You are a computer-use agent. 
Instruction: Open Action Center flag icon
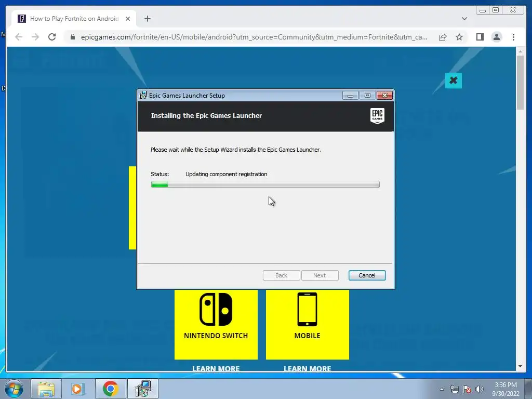click(x=467, y=389)
